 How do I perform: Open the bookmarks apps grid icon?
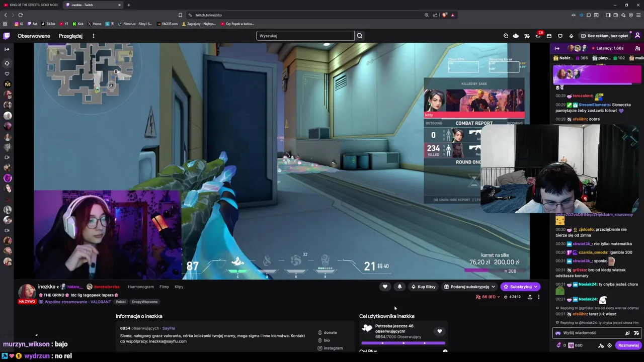6,24
